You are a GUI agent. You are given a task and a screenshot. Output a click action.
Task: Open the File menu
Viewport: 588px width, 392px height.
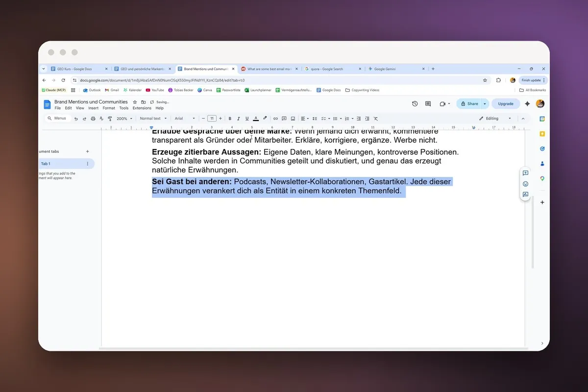pos(58,108)
